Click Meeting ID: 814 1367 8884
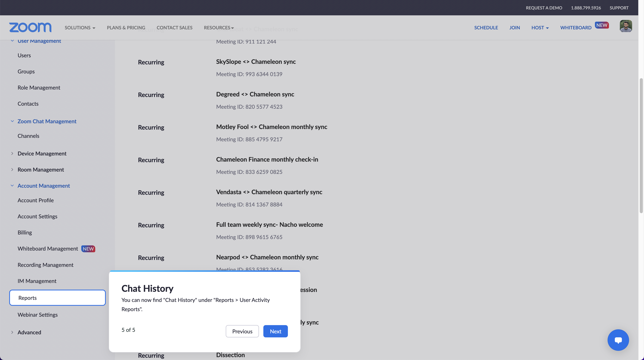644x360 pixels. 249,205
